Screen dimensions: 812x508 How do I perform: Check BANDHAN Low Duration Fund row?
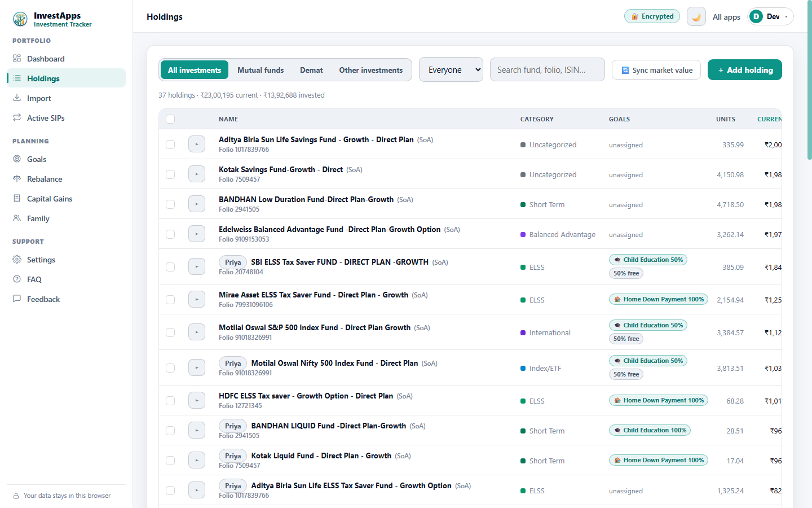(x=170, y=204)
